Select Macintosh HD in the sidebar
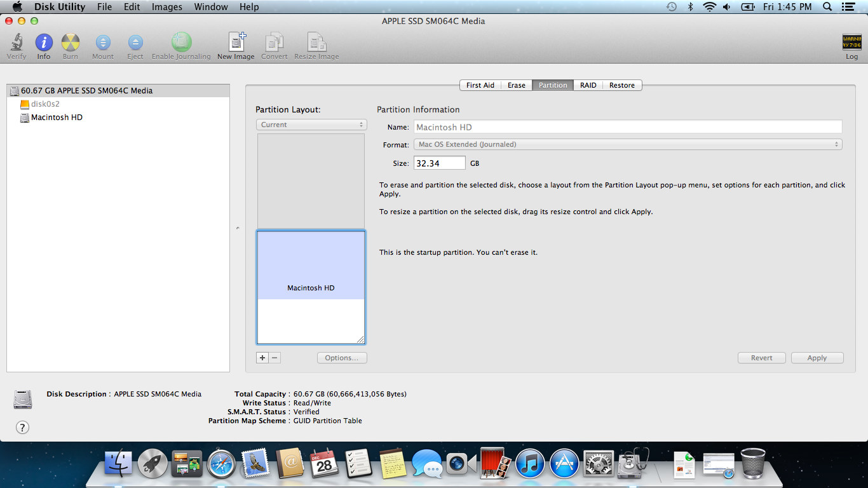The width and height of the screenshot is (868, 488). [118, 118]
